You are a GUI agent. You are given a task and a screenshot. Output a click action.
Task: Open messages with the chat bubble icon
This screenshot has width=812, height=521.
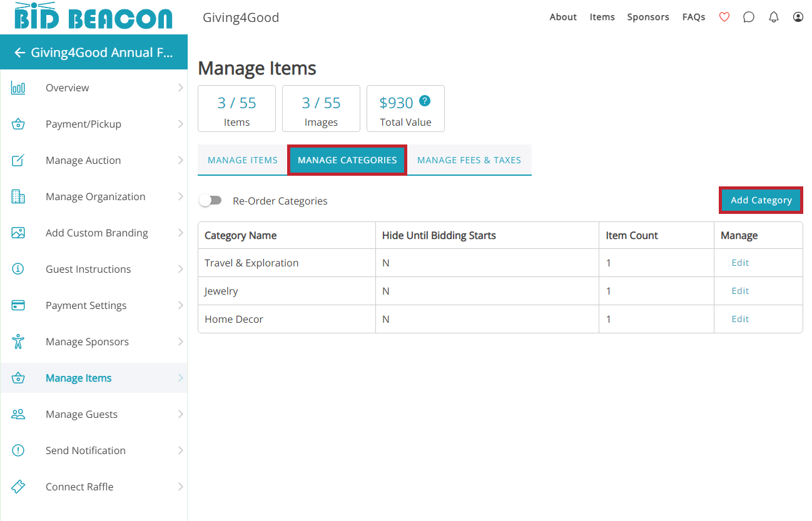coord(749,18)
